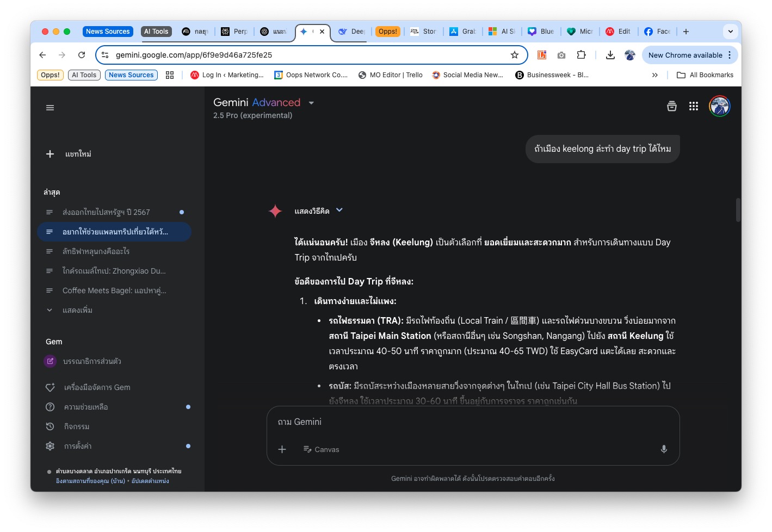
Task: Open Chrome downloads icon
Action: [610, 55]
